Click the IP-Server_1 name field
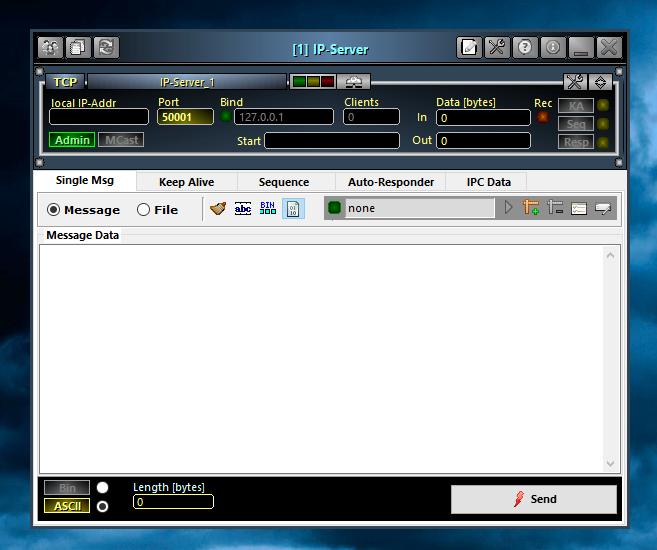Viewport: 657px width, 550px height. coord(187,82)
